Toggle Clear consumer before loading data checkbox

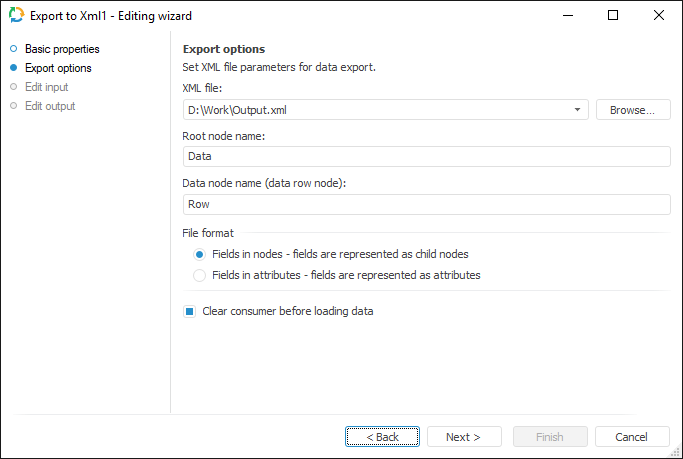click(189, 311)
